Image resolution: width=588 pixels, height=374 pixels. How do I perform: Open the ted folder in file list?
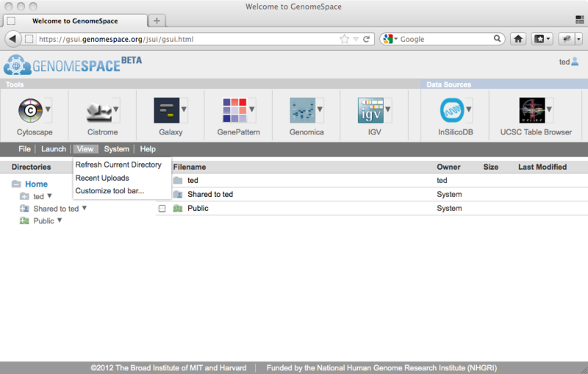pyautogui.click(x=193, y=180)
